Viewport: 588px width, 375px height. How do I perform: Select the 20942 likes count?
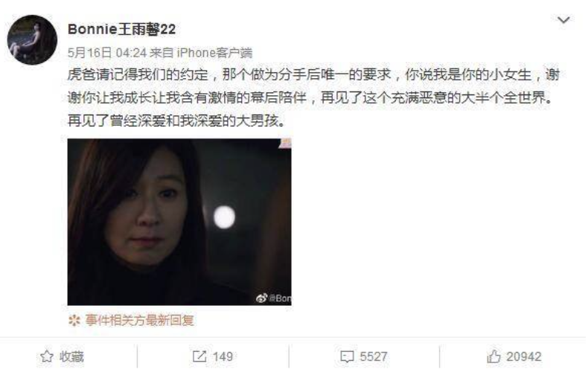[x=524, y=356]
